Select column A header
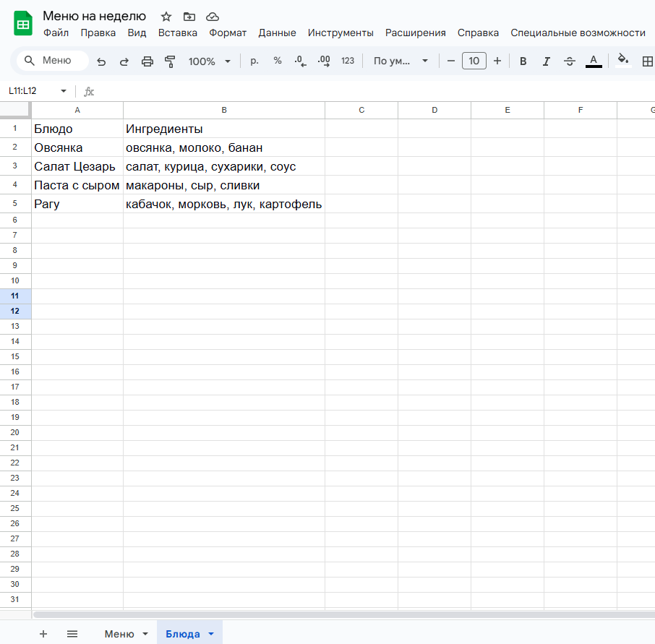 pos(77,111)
